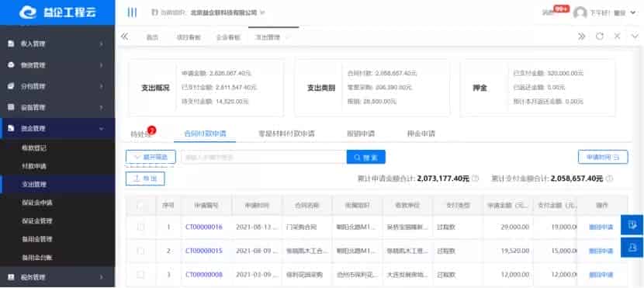Viewport: 644px width, 288px height.
Task: Expand the 物资管理 menu chevron
Action: coord(102,65)
